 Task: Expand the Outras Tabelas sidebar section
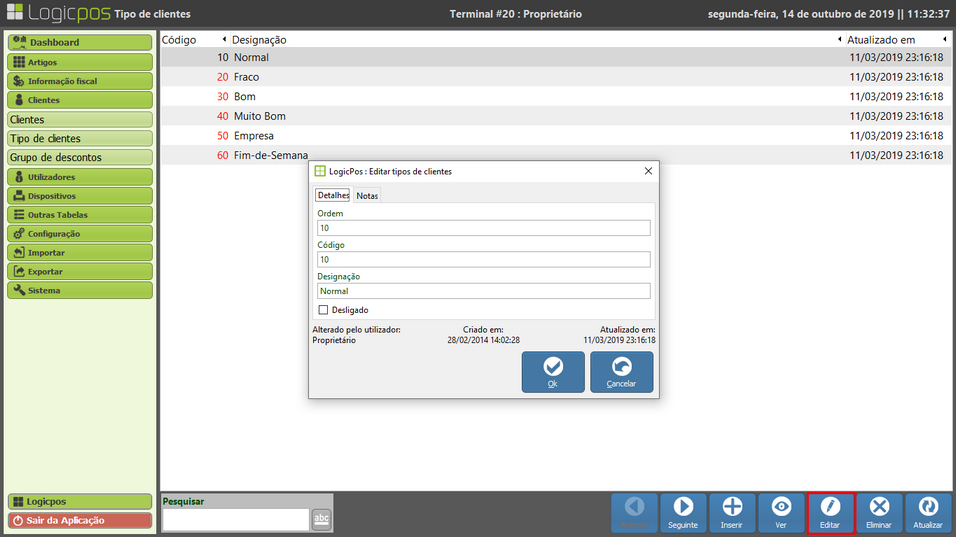[x=80, y=215]
